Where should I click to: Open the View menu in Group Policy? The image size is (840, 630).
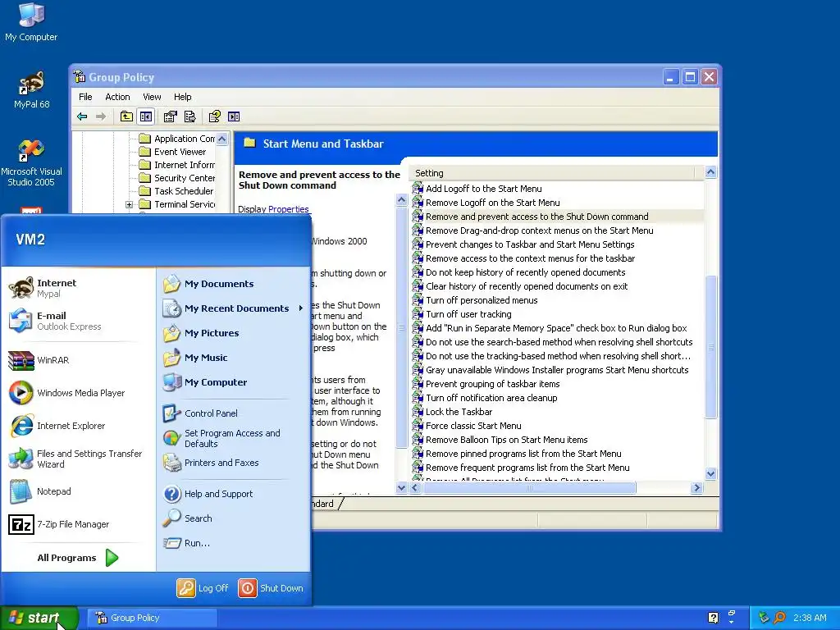(152, 97)
